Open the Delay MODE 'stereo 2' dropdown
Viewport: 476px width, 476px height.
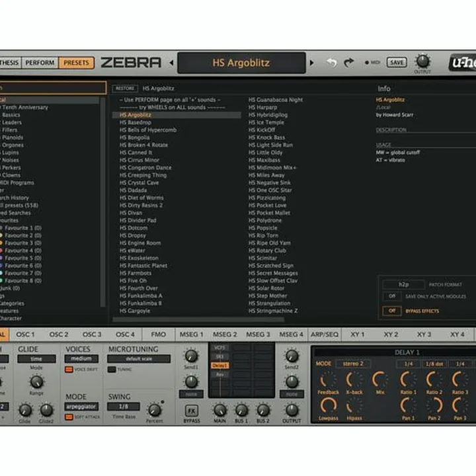(353, 364)
